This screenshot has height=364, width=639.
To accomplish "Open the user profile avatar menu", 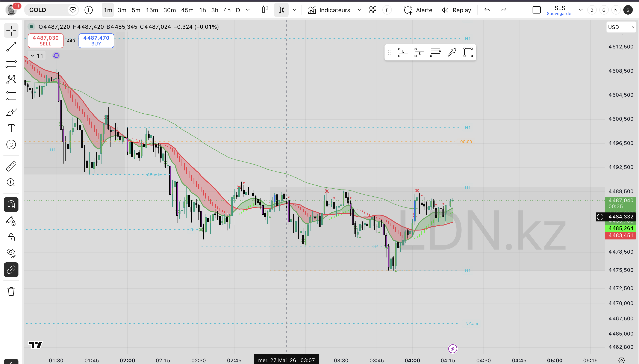I will point(11,10).
